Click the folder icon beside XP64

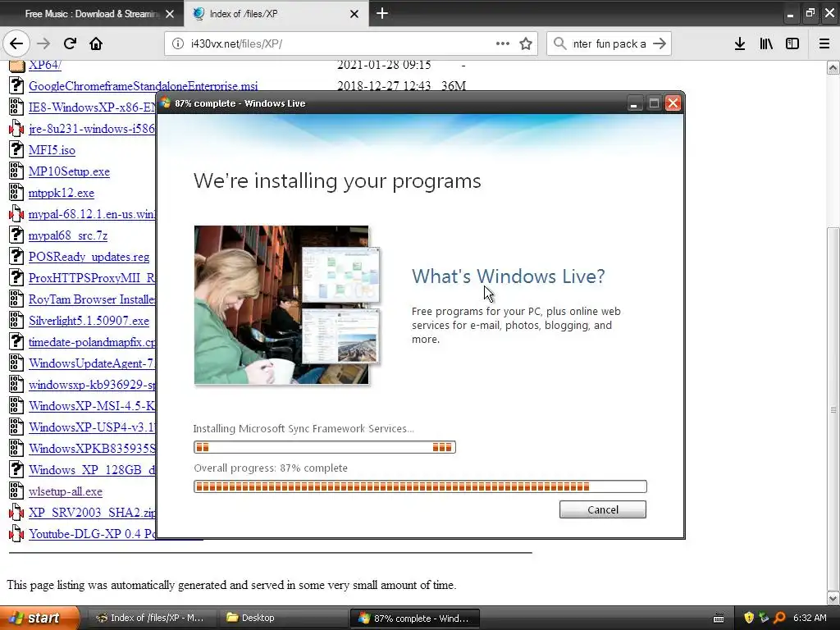(16, 65)
